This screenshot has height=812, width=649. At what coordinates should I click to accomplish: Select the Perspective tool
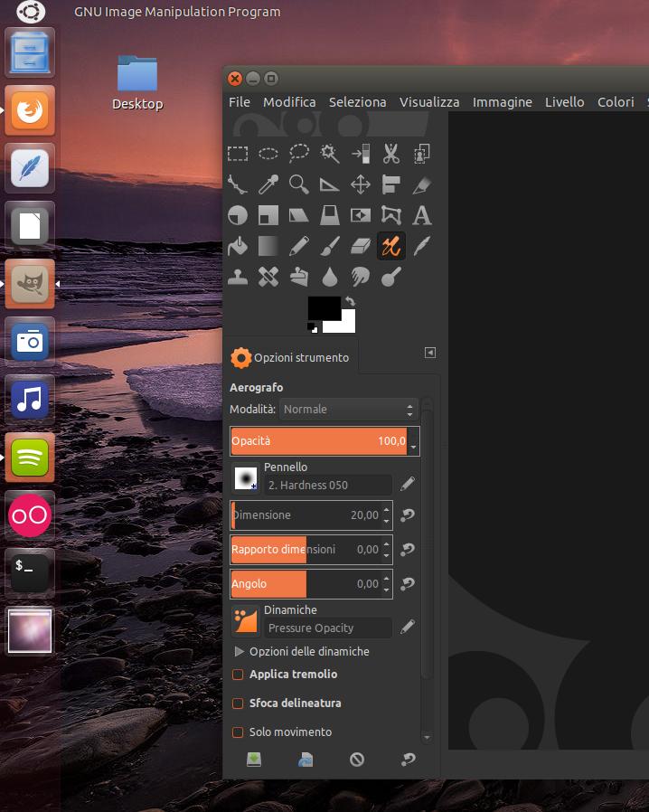(x=330, y=215)
